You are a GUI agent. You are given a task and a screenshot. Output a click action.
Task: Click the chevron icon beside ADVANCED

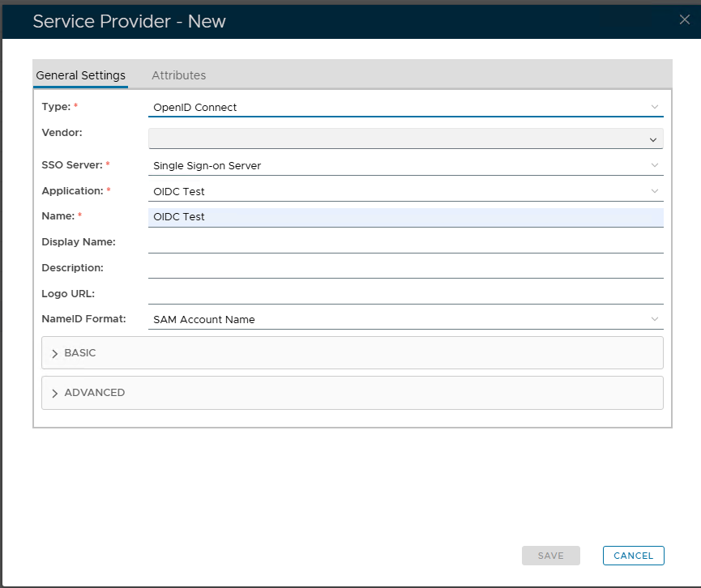(55, 394)
